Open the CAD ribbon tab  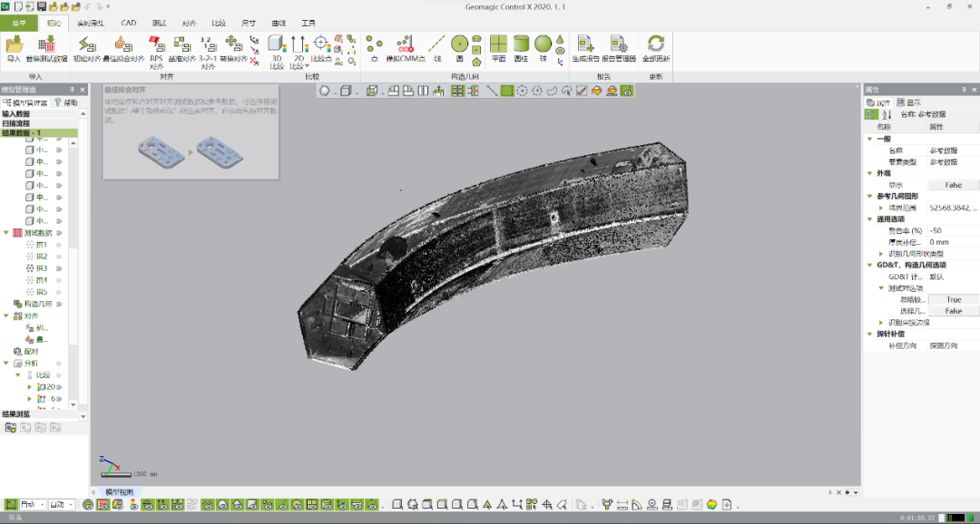pyautogui.click(x=128, y=23)
